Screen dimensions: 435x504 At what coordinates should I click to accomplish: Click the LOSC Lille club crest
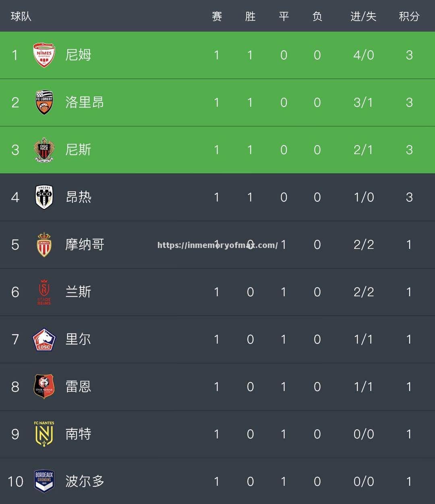tap(44, 339)
